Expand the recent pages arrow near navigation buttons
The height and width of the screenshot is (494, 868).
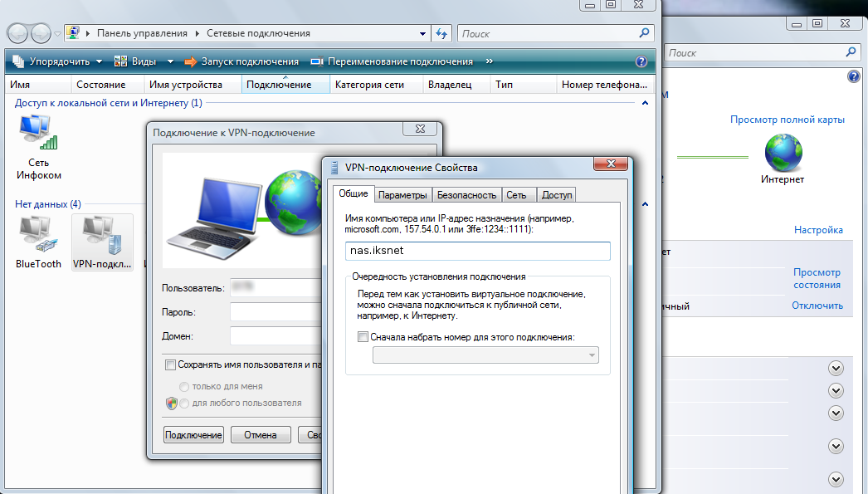[57, 34]
